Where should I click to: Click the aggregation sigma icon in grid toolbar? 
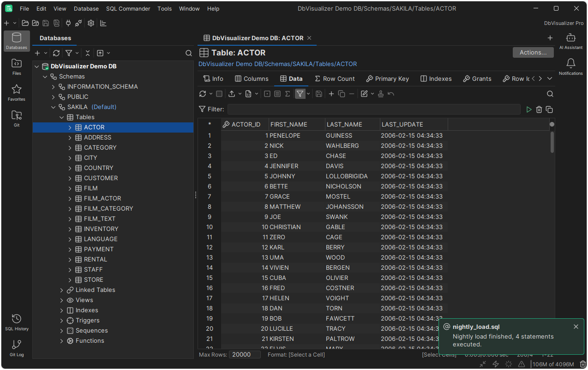pos(288,94)
